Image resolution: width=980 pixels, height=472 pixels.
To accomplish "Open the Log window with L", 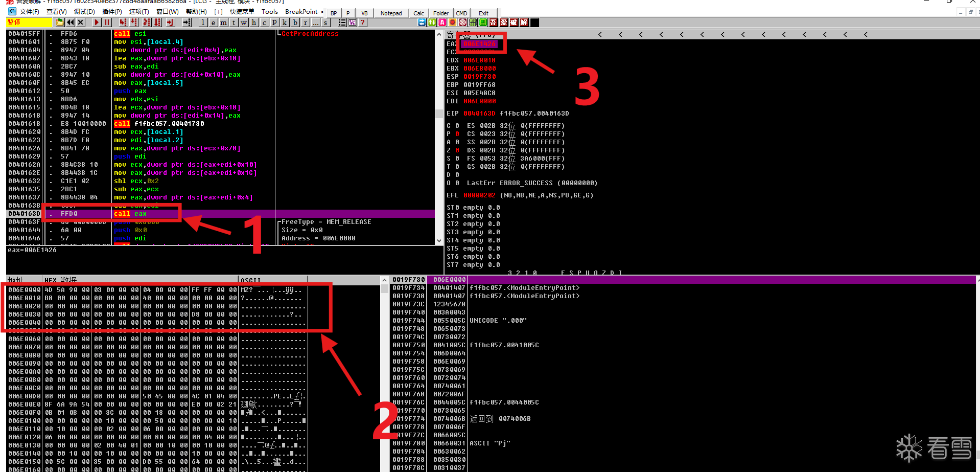I will tap(203, 23).
